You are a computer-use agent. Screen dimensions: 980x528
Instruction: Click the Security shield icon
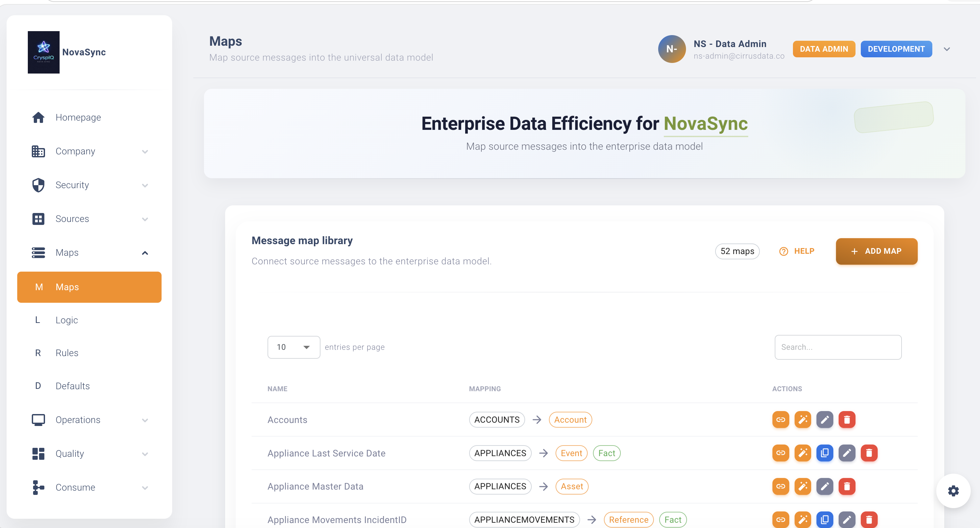(38, 185)
